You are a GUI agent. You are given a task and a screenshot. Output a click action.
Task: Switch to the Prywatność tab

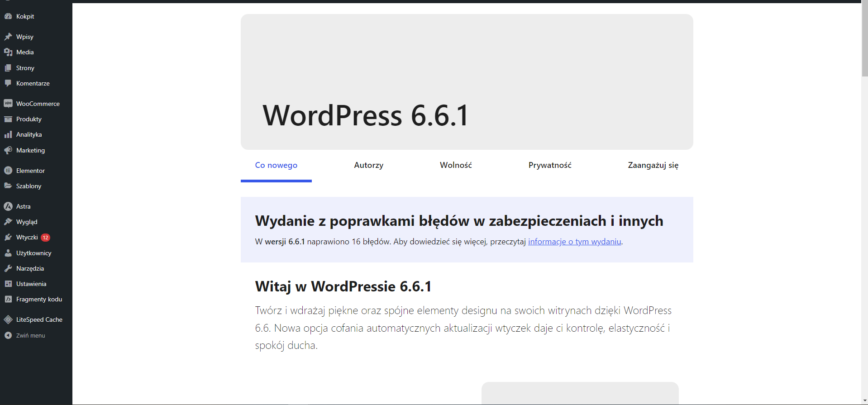pos(550,165)
